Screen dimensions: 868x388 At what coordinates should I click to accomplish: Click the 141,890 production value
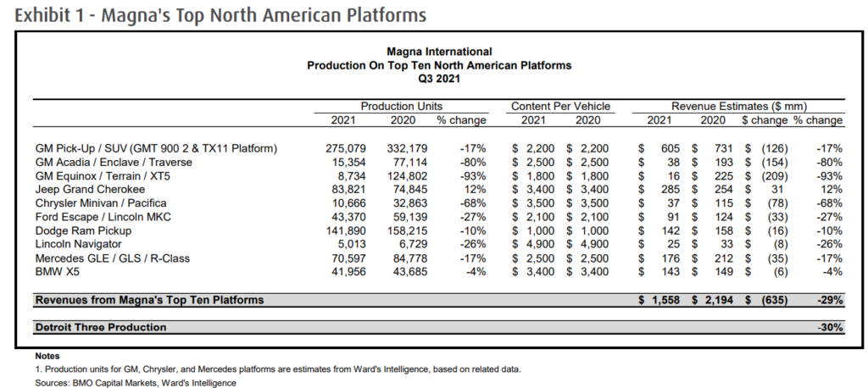346,230
